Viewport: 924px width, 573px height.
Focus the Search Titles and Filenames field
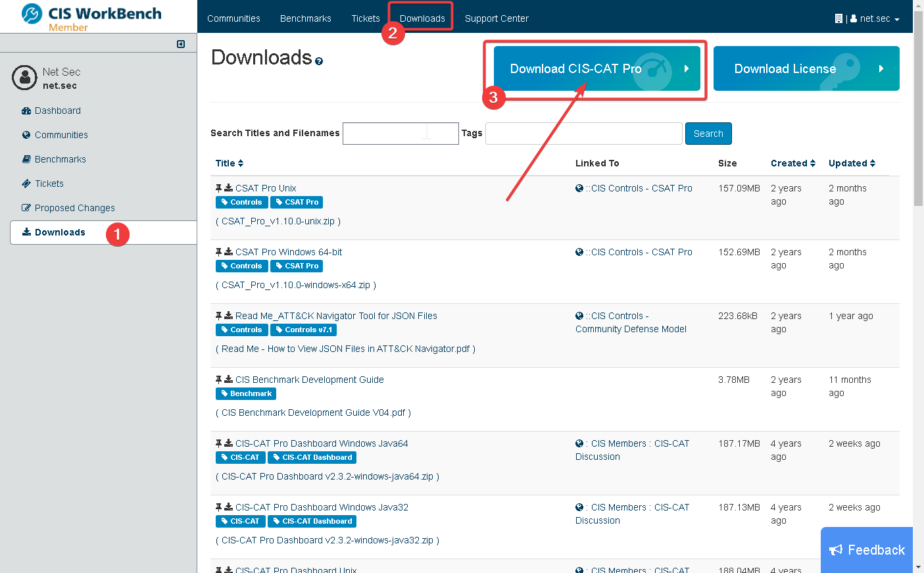click(x=401, y=134)
